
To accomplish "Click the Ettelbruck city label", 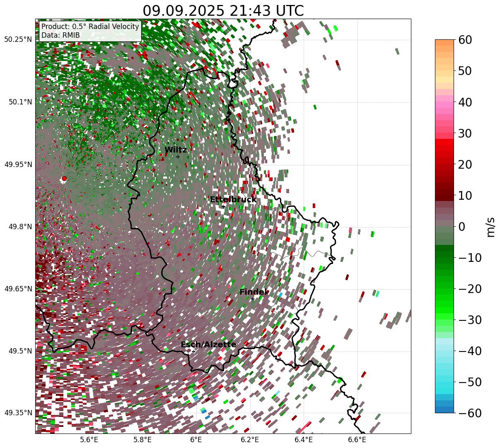I will (x=233, y=200).
